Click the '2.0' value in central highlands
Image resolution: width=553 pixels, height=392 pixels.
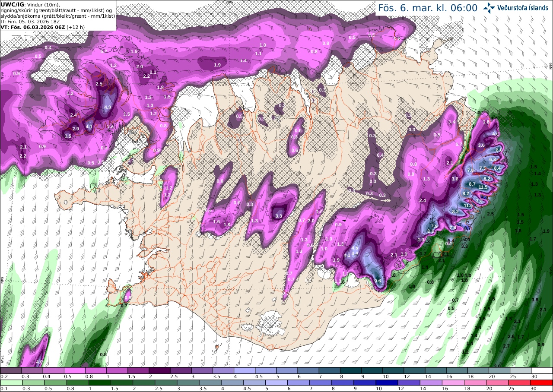311,221
